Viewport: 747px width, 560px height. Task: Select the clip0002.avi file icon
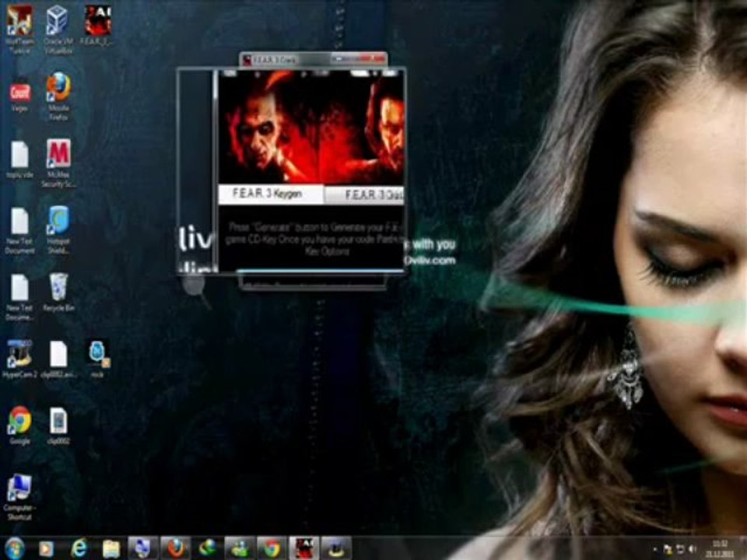[58, 359]
